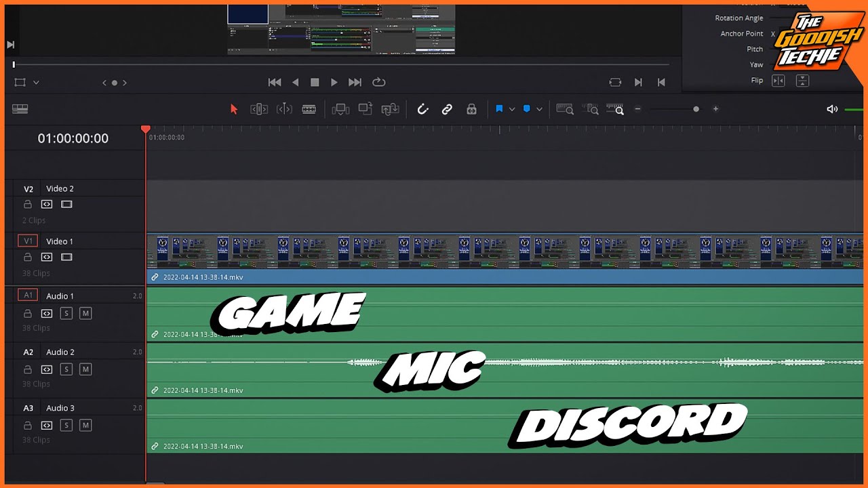Open the timeline view options icon
Image resolution: width=868 pixels, height=488 pixels.
20,109
